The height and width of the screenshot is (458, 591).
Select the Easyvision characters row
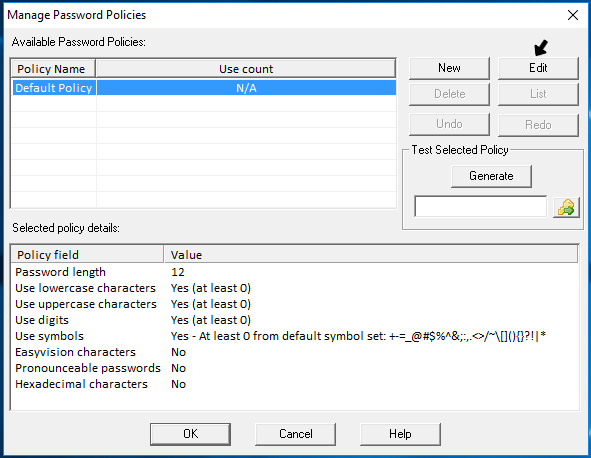[x=295, y=352]
